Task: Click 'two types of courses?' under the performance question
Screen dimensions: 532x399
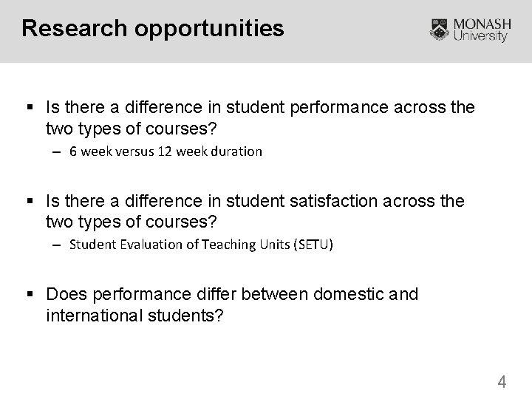Action: coord(132,127)
